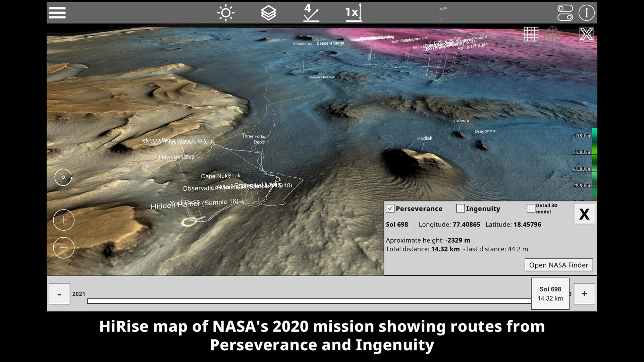644x362 pixels.
Task: Step the timeline back with the minus button
Action: [59, 294]
